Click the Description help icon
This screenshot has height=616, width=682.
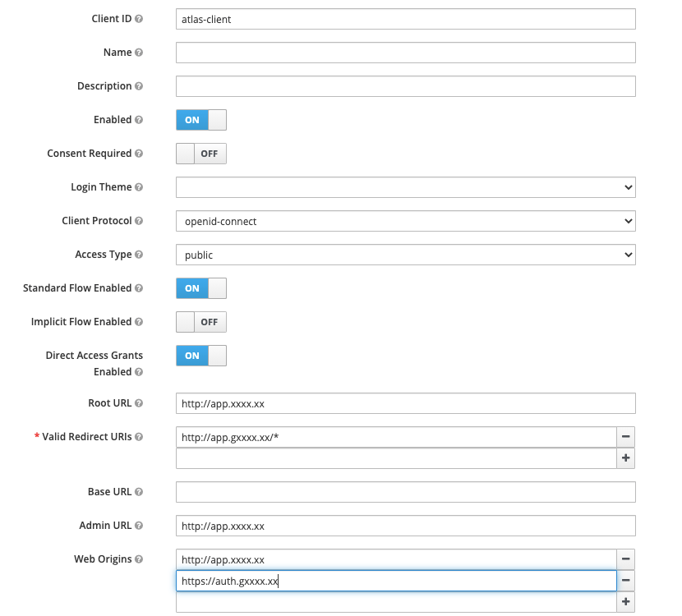pos(138,85)
